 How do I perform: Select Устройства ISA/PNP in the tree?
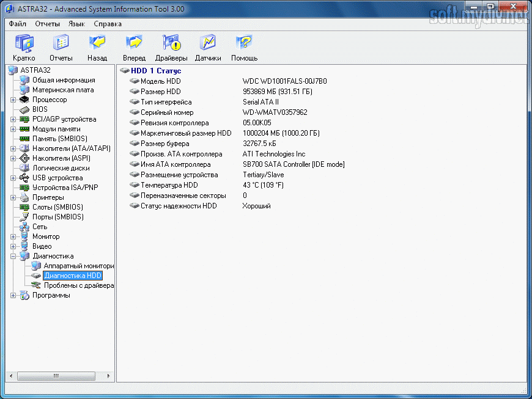(x=65, y=188)
